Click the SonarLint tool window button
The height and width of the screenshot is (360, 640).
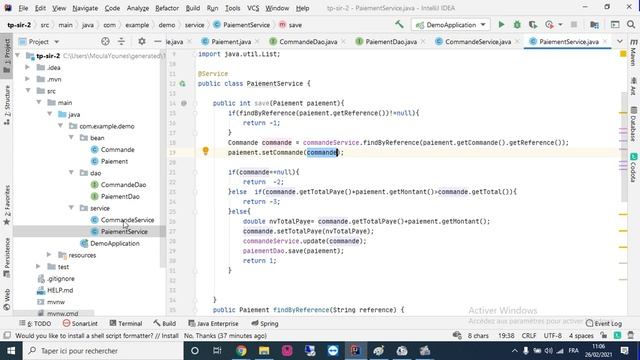(x=80, y=323)
